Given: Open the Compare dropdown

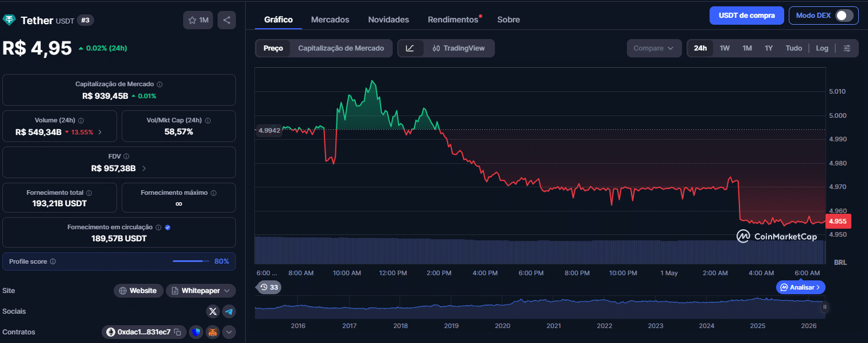Looking at the screenshot, I should [654, 48].
